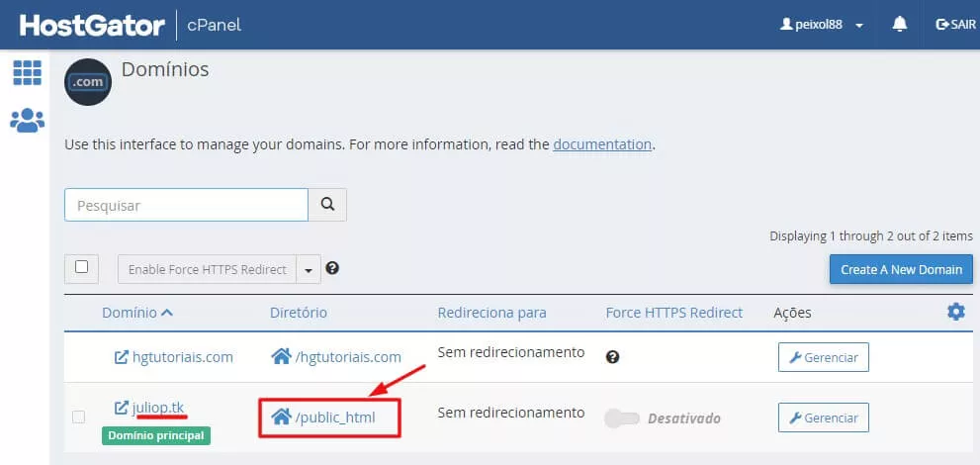Screen dimensions: 980x465
Task: Click help icon in hgtutoriais.com HTTPS column
Action: point(612,357)
